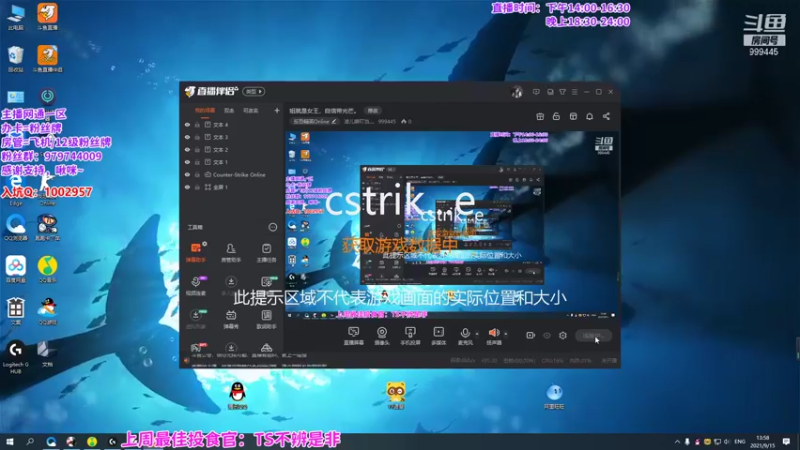Show hidden tray icons chevron

pos(677,441)
